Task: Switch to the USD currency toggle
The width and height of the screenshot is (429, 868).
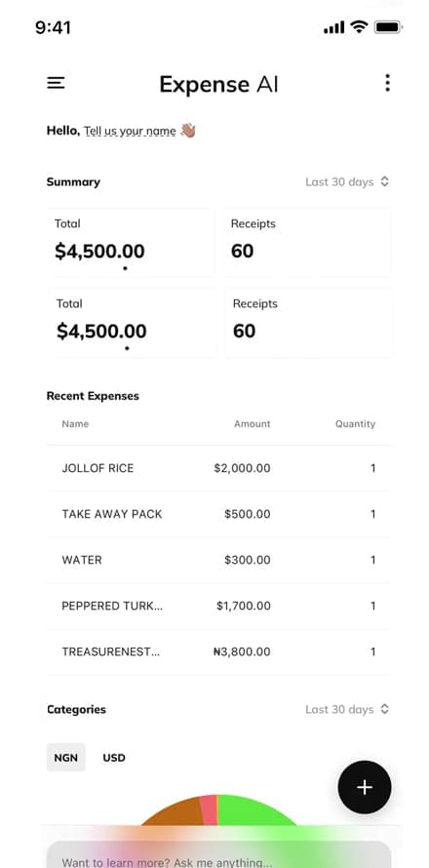Action: point(114,757)
